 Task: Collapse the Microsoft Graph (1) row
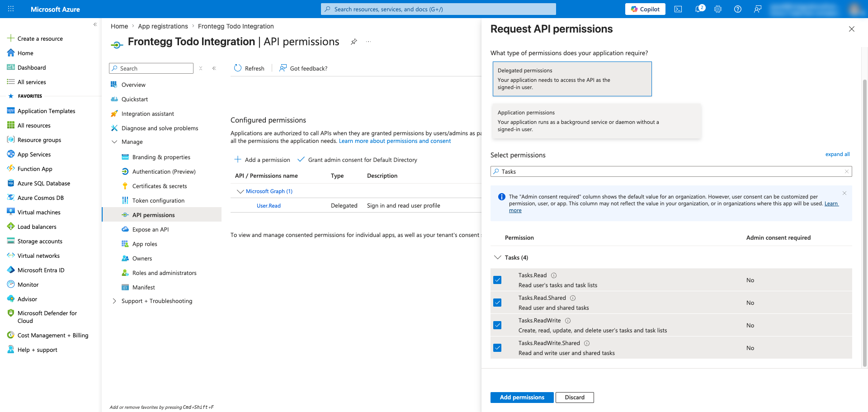tap(241, 191)
